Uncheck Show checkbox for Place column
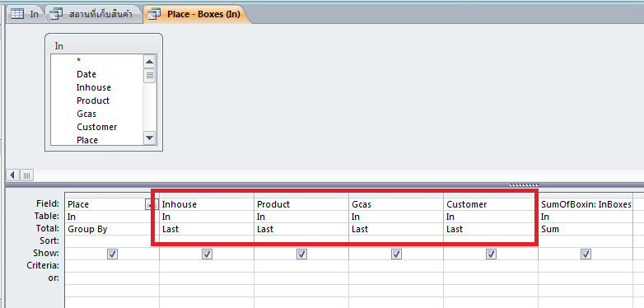This screenshot has height=308, width=644. click(x=112, y=254)
